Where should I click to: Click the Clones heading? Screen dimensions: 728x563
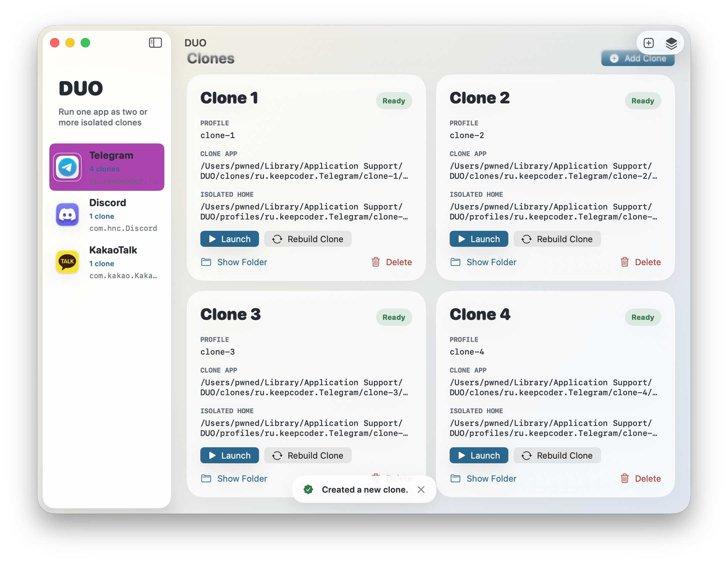click(x=210, y=58)
